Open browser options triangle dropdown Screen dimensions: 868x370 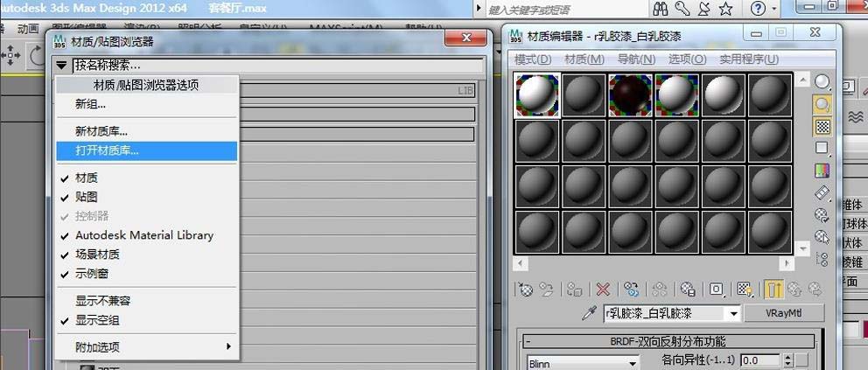61,66
